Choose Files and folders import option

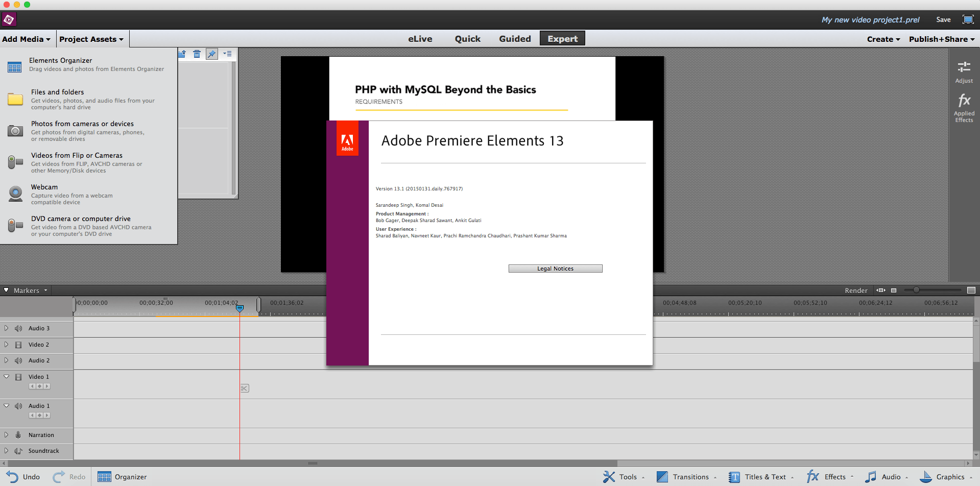click(x=88, y=99)
